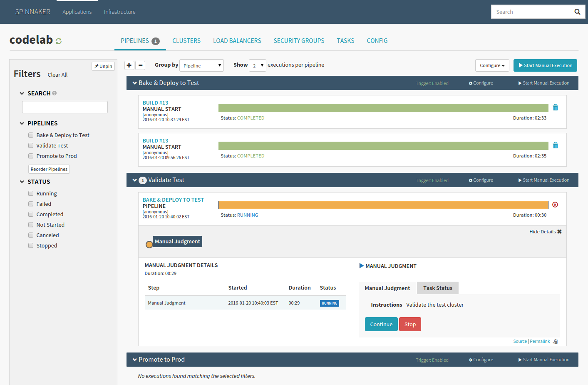Toggle the Promote to Prod filter

click(x=31, y=156)
